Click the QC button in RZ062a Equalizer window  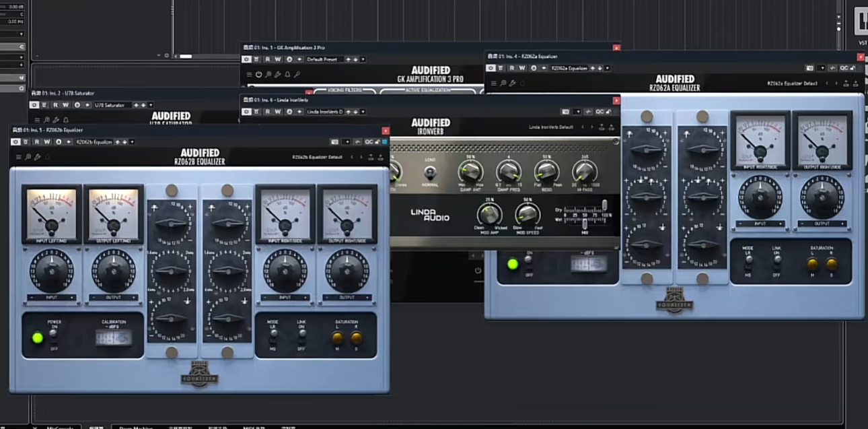pos(844,68)
